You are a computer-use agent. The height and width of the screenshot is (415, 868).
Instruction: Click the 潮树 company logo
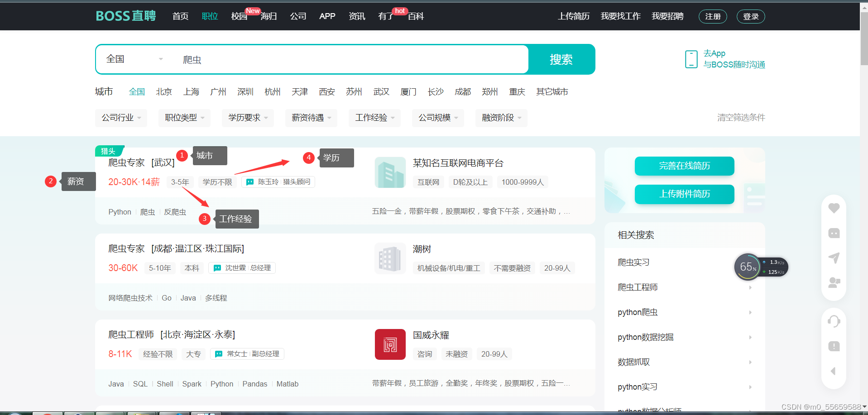pos(390,258)
